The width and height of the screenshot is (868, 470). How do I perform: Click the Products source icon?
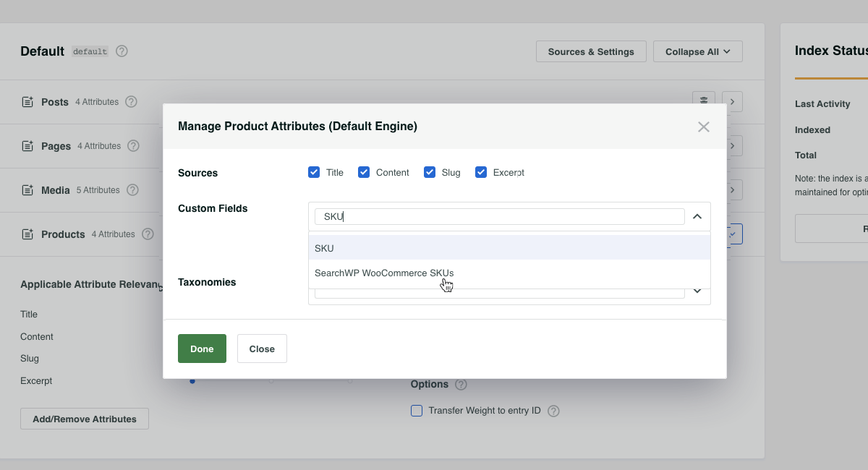coord(27,234)
